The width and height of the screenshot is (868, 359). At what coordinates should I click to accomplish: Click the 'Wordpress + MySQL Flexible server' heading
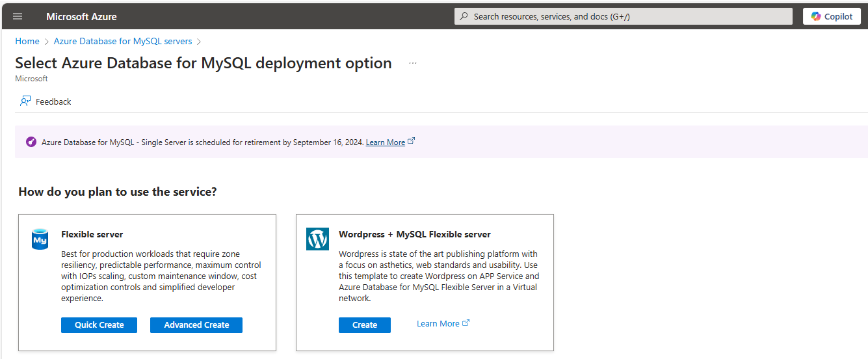click(415, 234)
